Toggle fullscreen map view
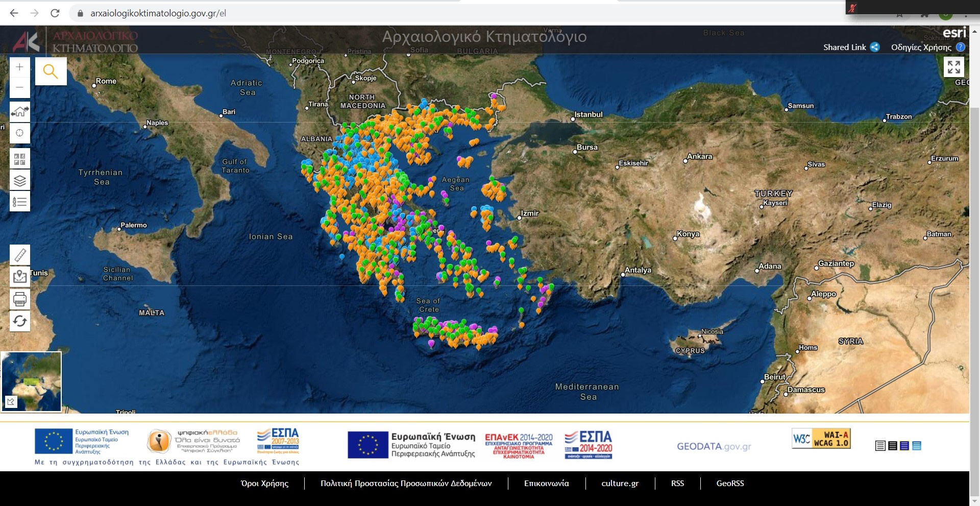The width and height of the screenshot is (980, 506). tap(953, 67)
